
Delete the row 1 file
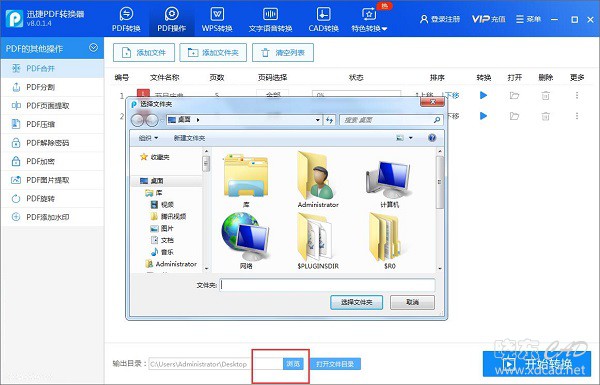[x=546, y=95]
